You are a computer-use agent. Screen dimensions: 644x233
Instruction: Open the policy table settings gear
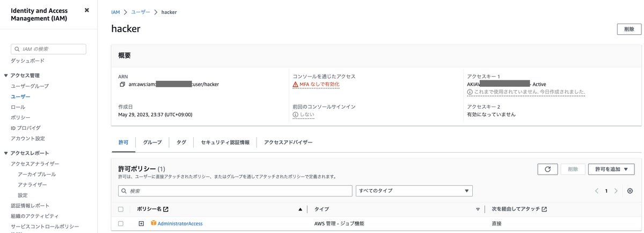tap(630, 191)
